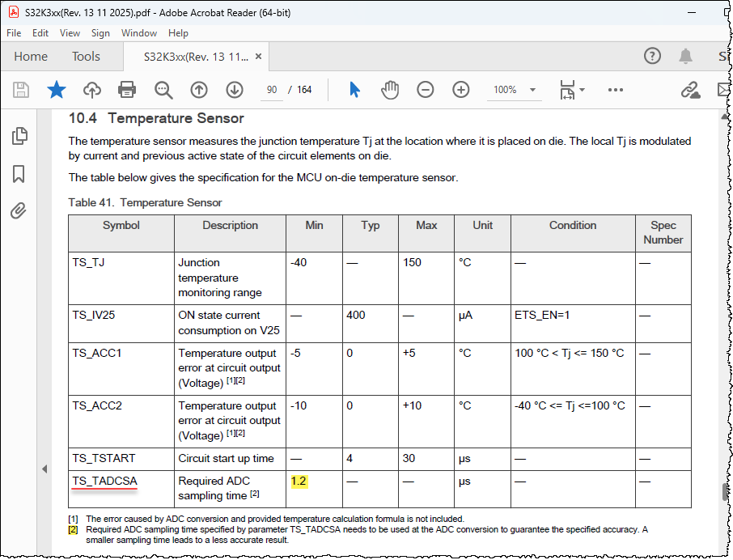Open the Print dialog
The height and width of the screenshot is (560, 733).
point(126,90)
